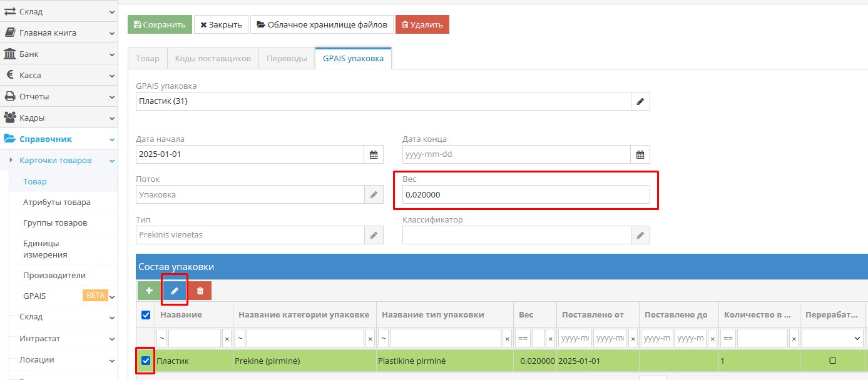This screenshot has height=380, width=868.
Task: Click the red Удалить button
Action: (422, 25)
